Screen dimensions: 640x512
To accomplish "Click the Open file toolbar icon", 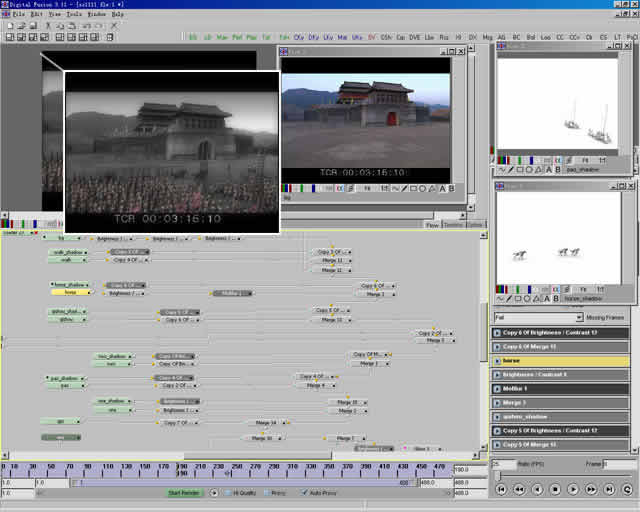I will pyautogui.click(x=22, y=26).
